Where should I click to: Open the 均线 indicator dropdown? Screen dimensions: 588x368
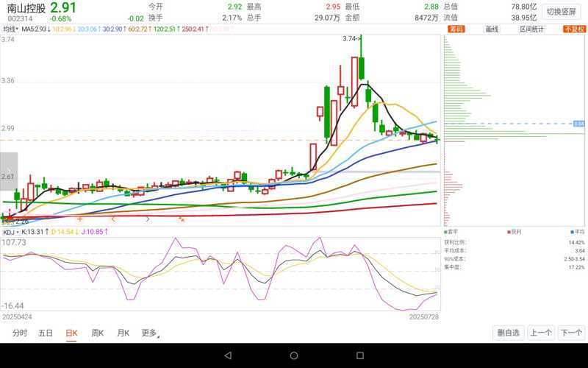[x=10, y=29]
